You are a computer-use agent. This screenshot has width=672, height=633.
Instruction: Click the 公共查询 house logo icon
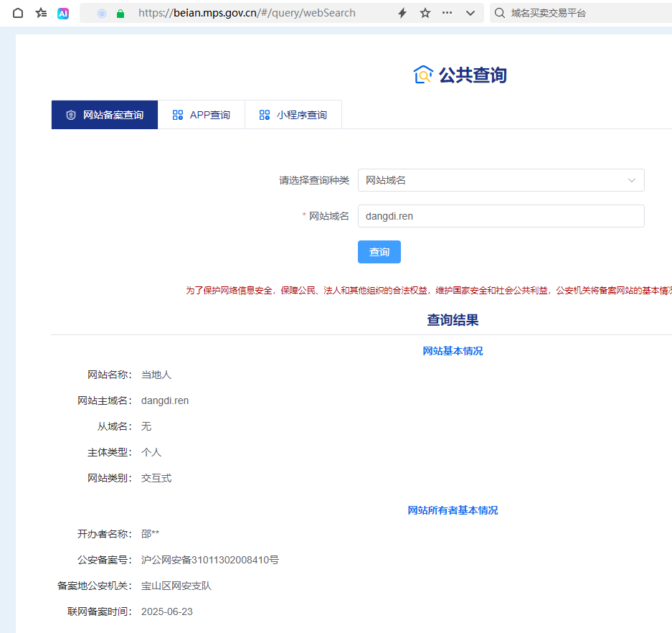click(423, 75)
